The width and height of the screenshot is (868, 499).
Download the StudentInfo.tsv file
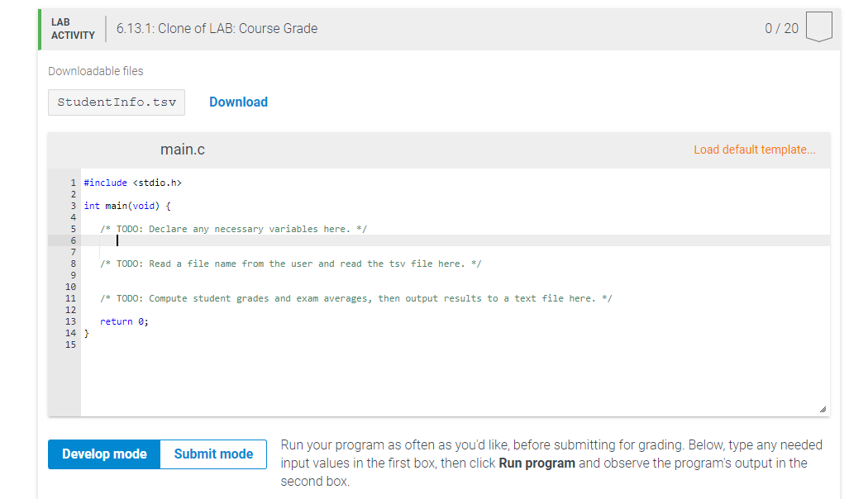pos(238,102)
